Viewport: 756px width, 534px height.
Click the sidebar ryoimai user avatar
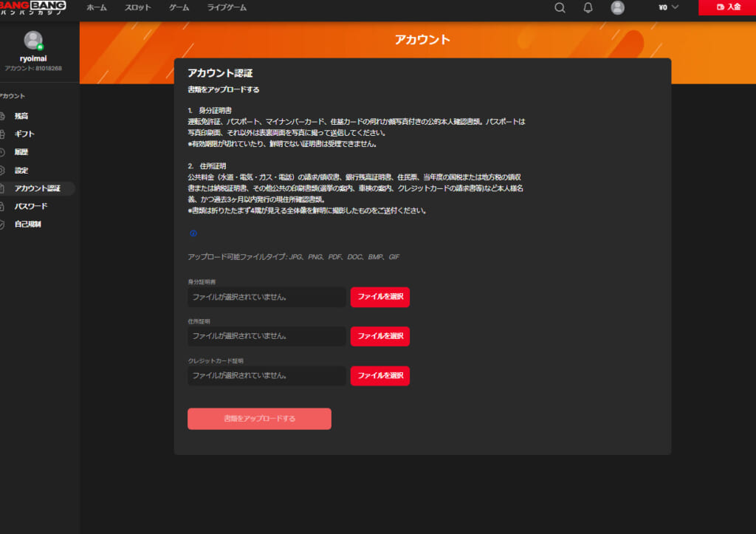[x=33, y=40]
